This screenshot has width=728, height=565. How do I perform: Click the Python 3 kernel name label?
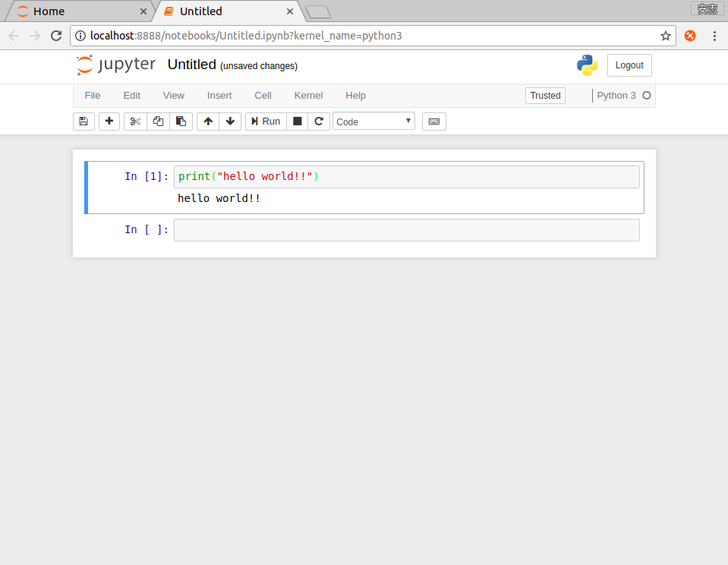click(x=616, y=95)
